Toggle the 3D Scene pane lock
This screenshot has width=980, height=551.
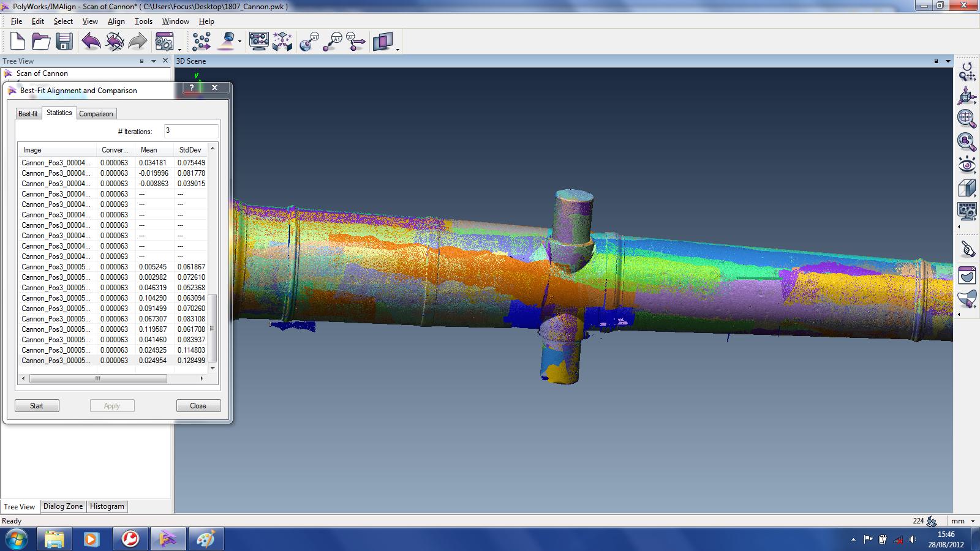click(x=936, y=61)
